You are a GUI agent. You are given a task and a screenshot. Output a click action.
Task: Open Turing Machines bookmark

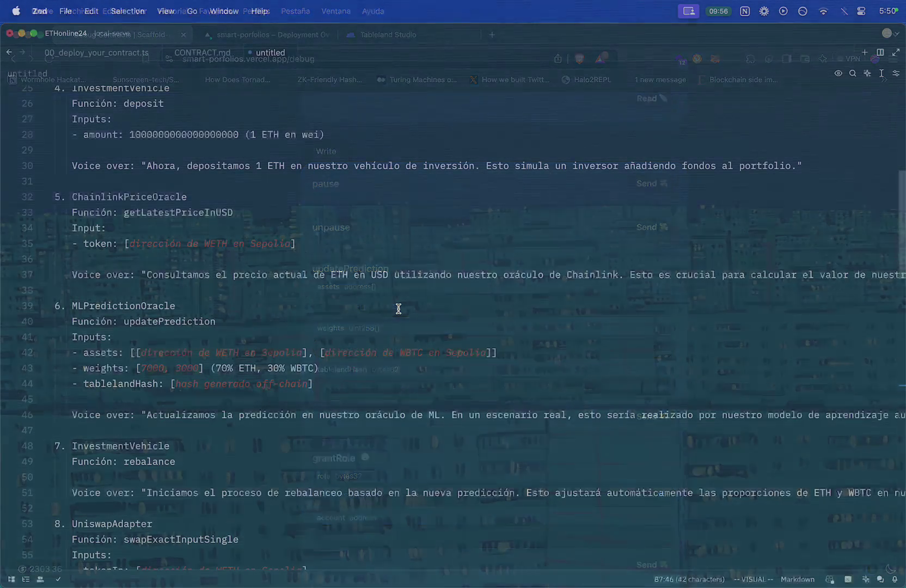[417, 80]
